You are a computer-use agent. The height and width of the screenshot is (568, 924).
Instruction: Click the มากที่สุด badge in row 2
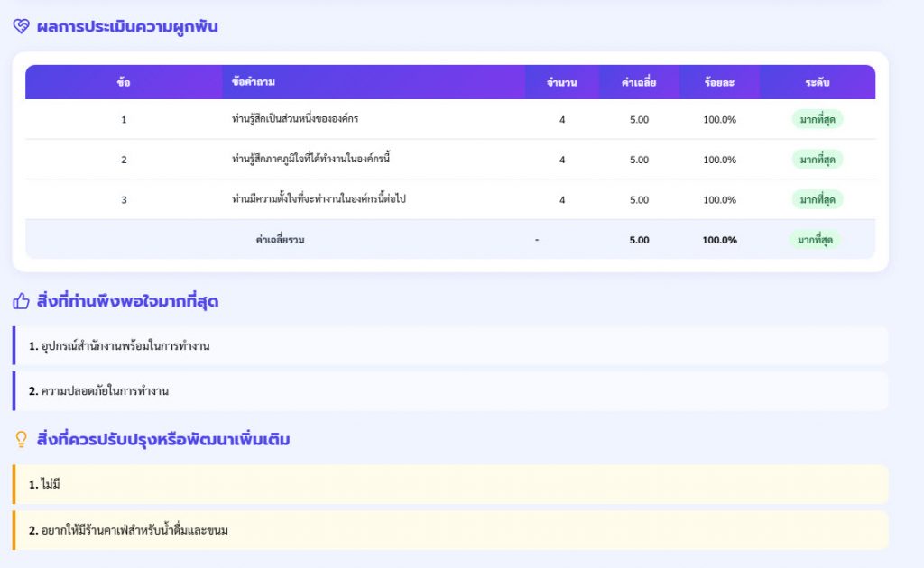tap(817, 160)
